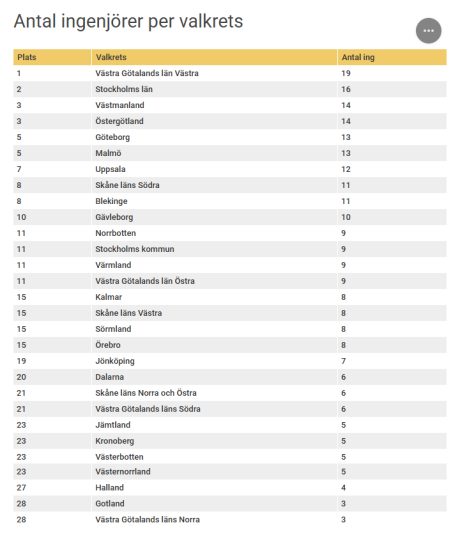This screenshot has height=539, width=460.
Task: Sort by the Antal ing column header
Action: point(392,57)
